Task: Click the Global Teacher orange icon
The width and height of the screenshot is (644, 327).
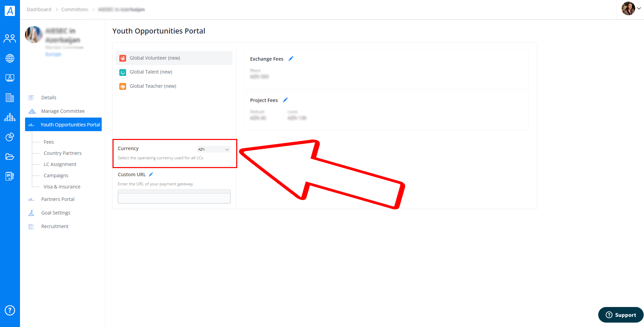Action: (x=123, y=86)
